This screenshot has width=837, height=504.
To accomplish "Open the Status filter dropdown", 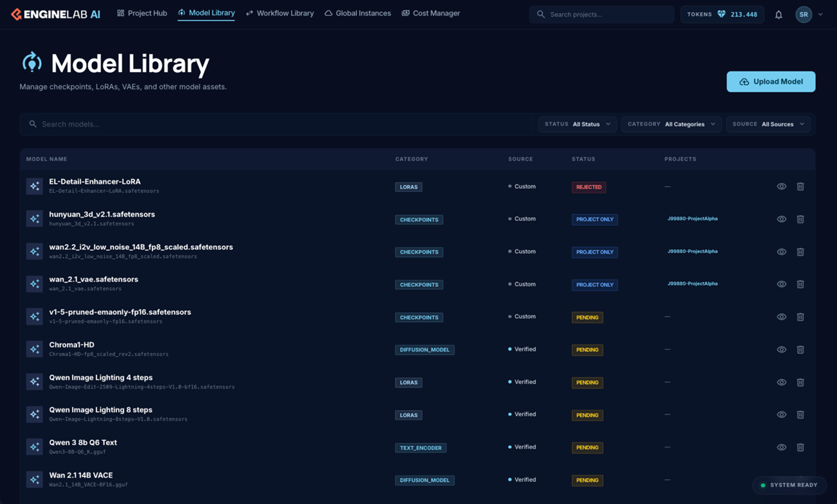I will (577, 124).
